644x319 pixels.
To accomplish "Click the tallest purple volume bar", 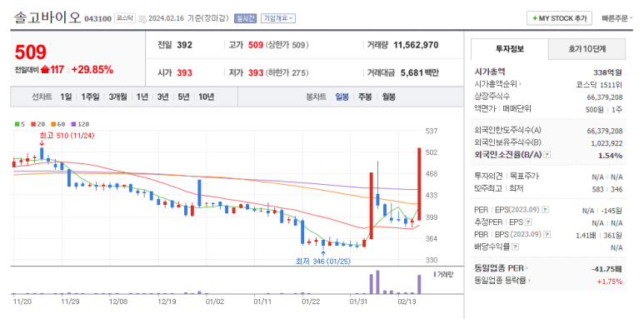I will 377,282.
